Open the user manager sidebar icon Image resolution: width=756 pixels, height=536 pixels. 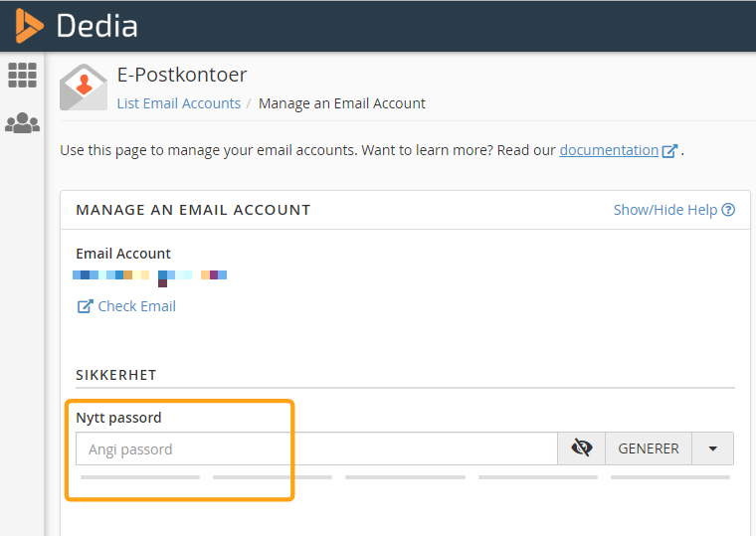click(22, 123)
